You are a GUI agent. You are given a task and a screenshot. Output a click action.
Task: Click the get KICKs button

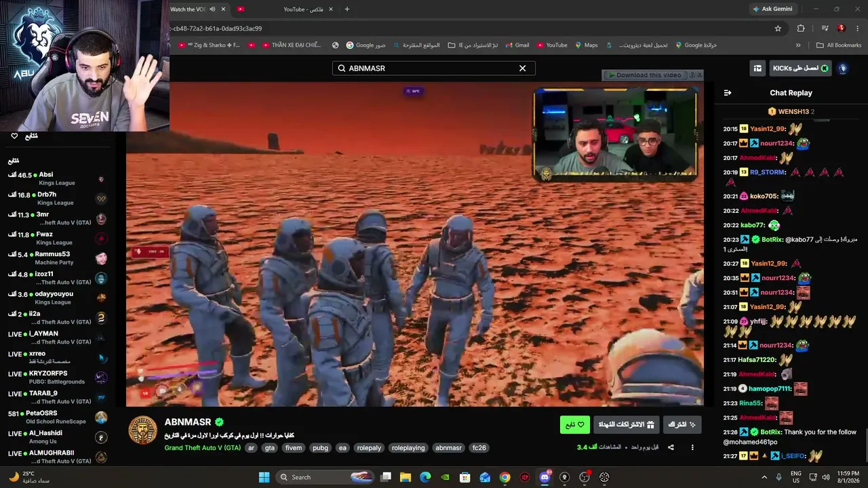[x=801, y=68]
